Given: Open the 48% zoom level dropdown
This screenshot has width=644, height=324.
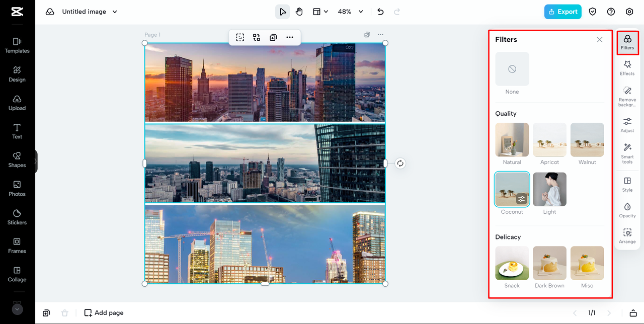Looking at the screenshot, I should (350, 12).
